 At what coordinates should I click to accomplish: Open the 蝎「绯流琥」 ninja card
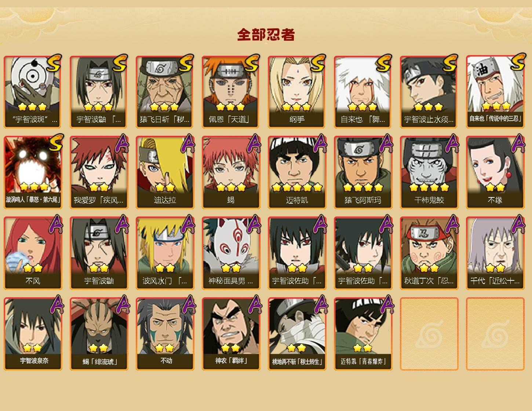tap(99, 334)
